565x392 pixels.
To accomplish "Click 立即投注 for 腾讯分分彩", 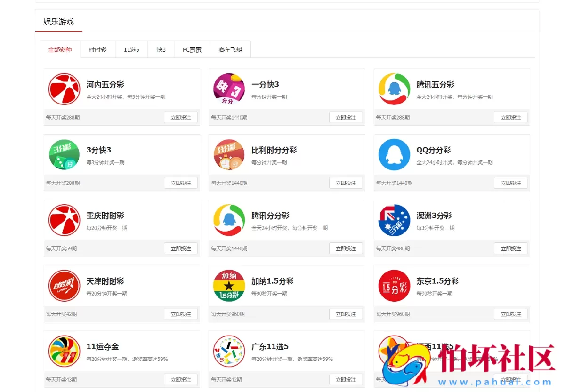I will pos(346,248).
